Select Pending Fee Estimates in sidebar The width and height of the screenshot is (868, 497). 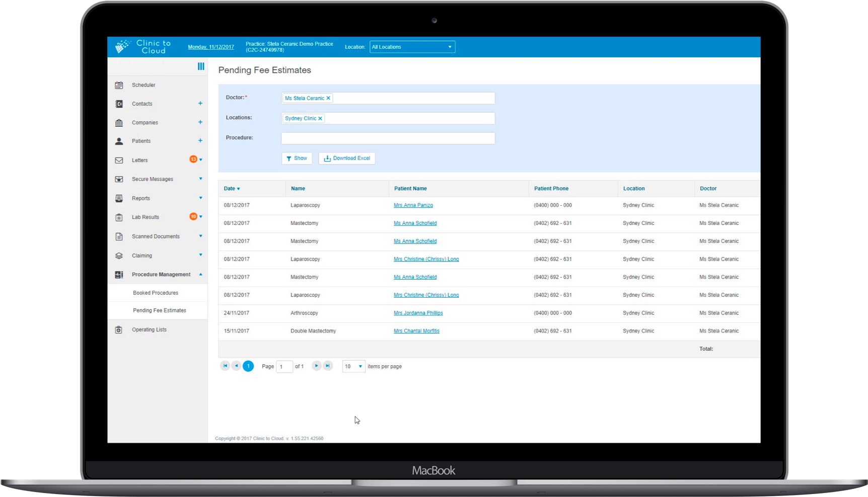[x=159, y=311]
